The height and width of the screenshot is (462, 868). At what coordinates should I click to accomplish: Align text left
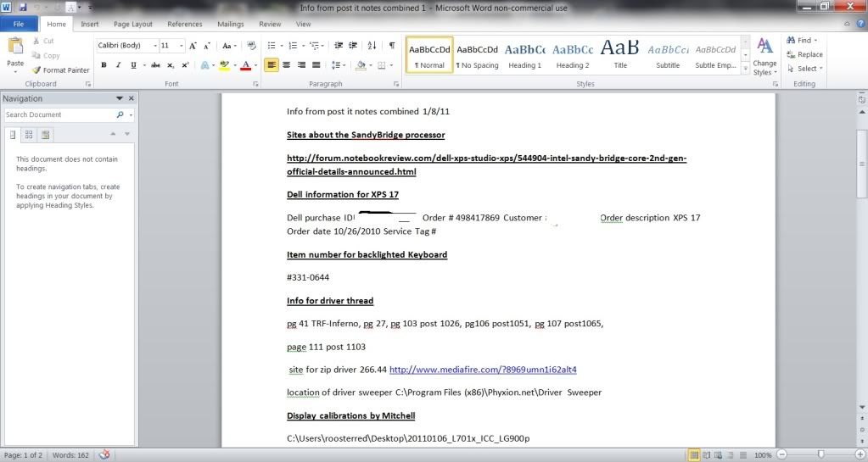point(272,65)
